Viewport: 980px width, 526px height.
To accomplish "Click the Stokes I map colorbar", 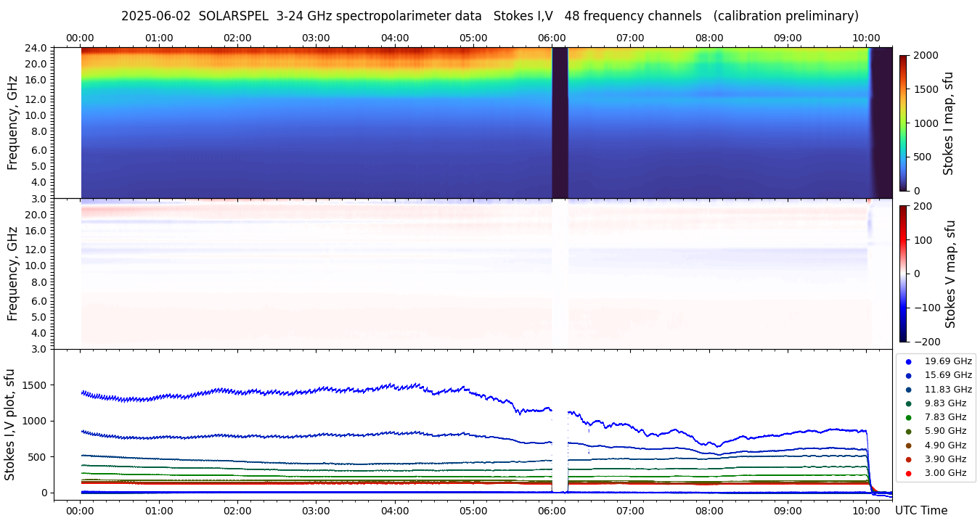I will (x=903, y=123).
